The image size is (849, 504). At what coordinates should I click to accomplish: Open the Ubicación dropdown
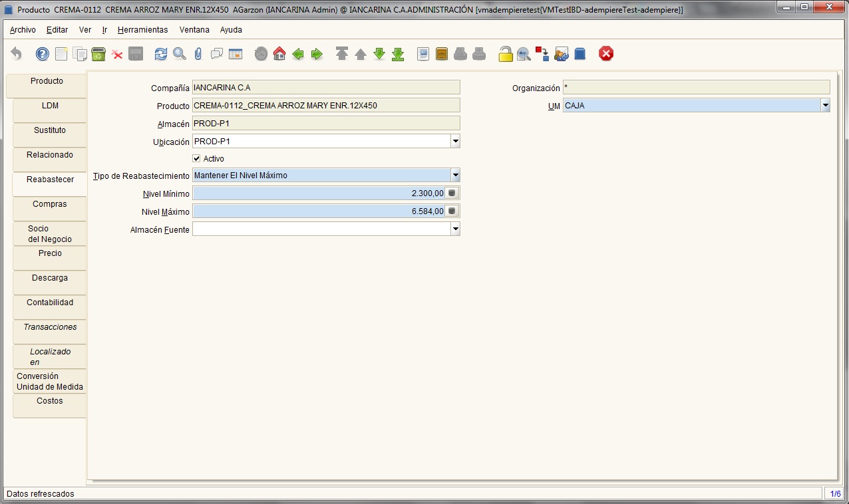(455, 141)
